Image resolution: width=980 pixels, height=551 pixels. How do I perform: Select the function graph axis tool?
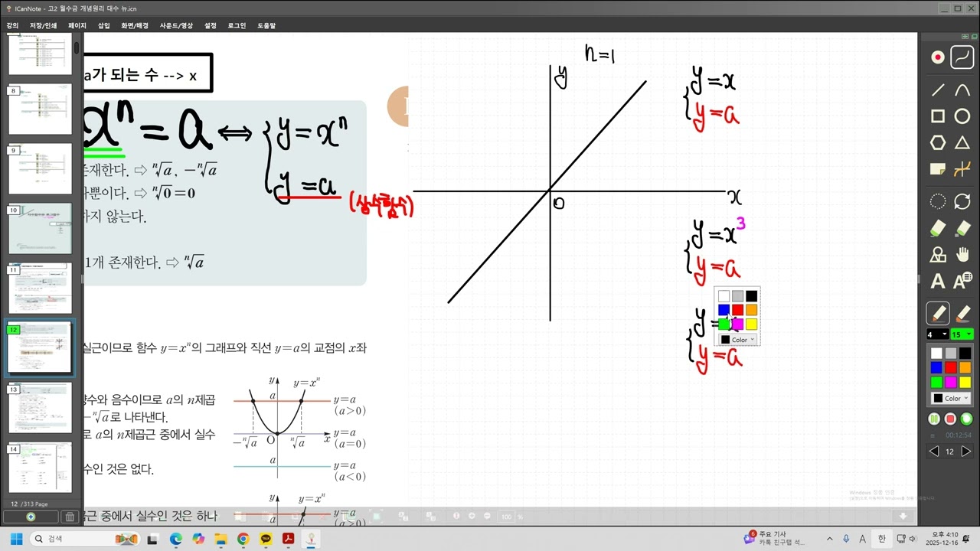(x=962, y=168)
